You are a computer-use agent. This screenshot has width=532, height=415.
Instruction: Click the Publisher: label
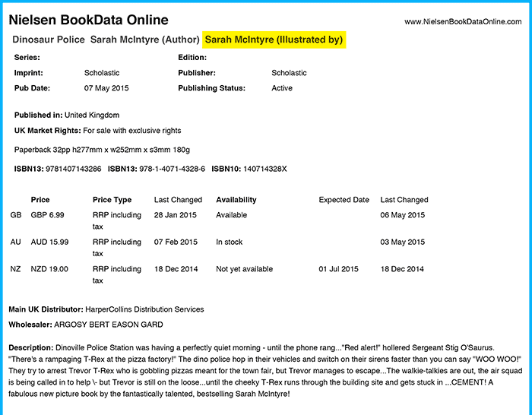[x=197, y=73]
